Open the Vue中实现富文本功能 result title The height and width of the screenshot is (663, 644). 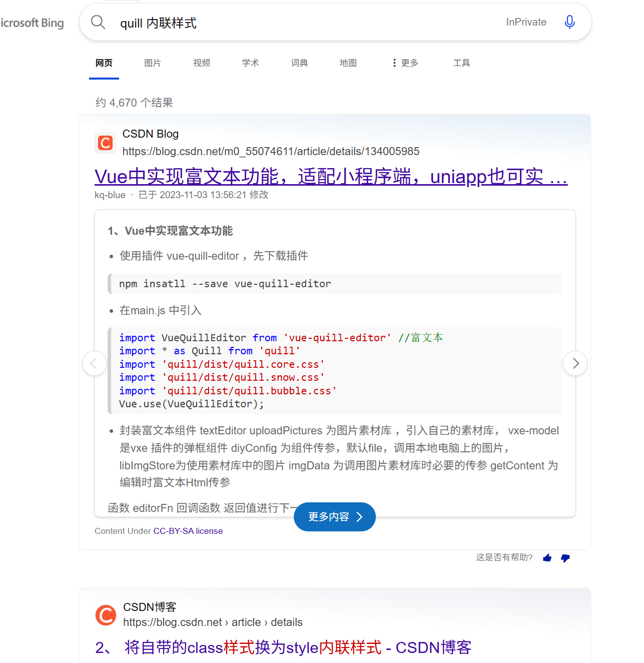point(331,176)
